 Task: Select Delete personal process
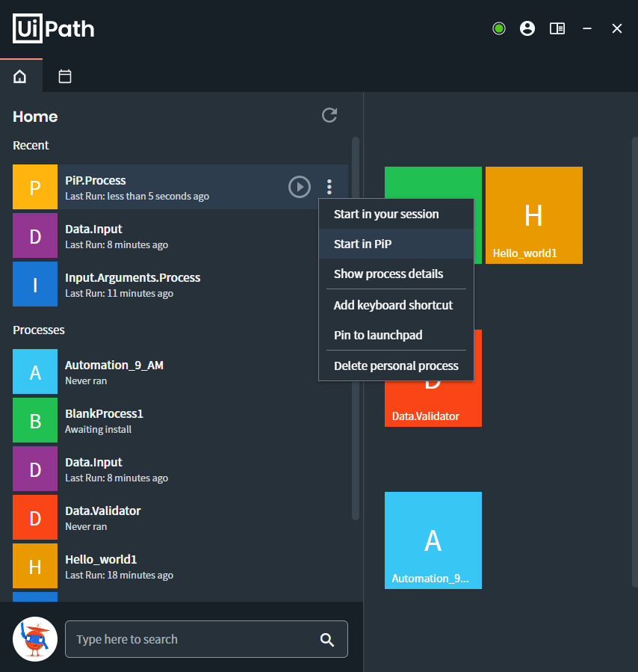pos(396,366)
